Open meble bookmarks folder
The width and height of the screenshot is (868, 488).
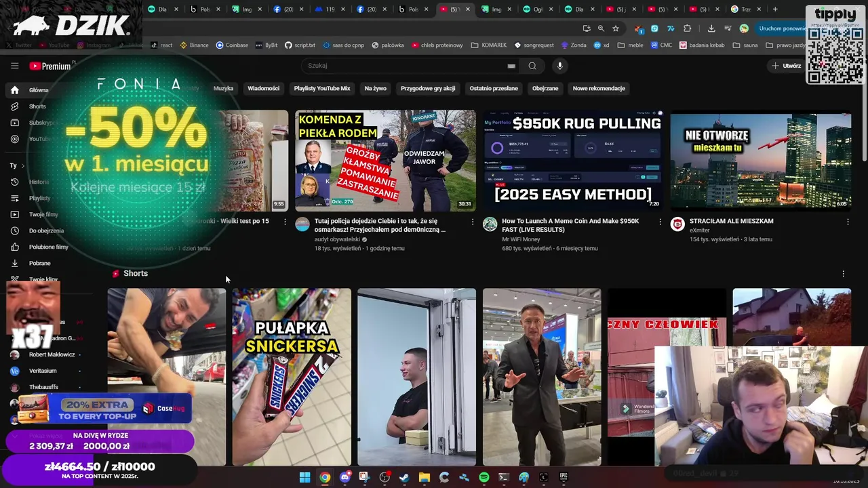(x=630, y=45)
